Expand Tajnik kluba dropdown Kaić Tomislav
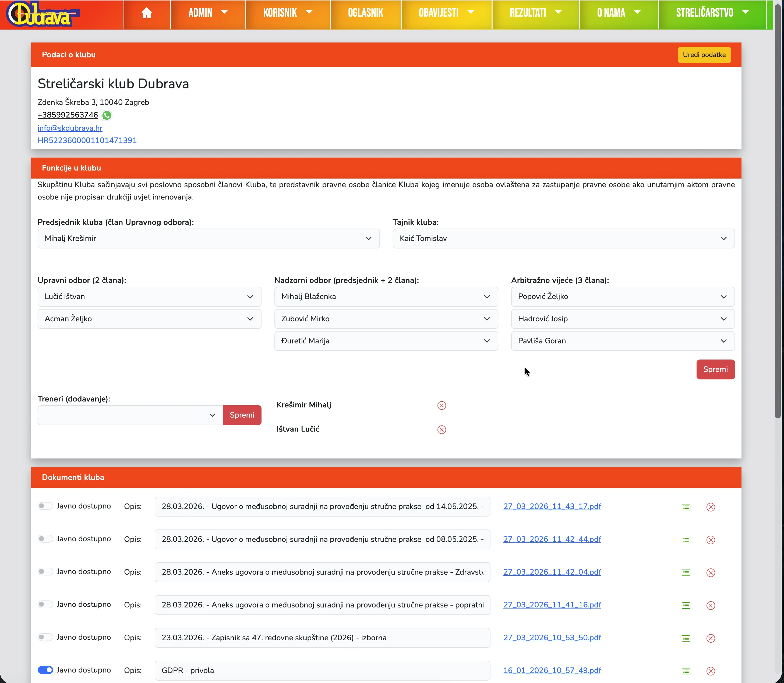Viewport: 784px width, 683px height. tap(563, 239)
